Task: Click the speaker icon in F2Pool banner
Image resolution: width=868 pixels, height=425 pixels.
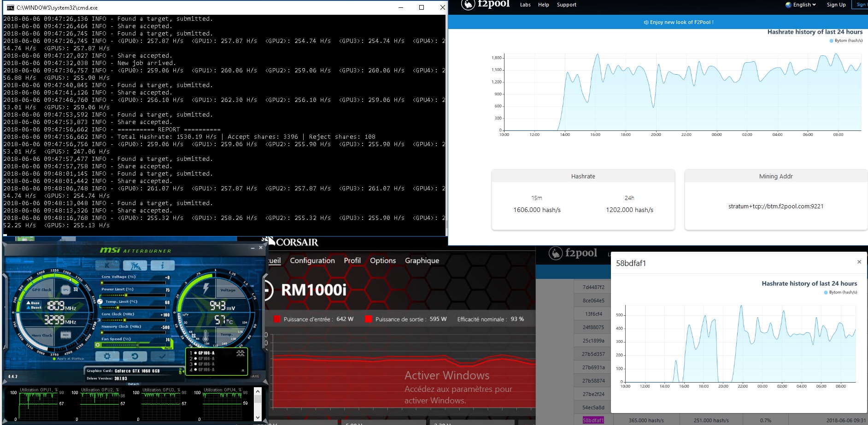Action: (646, 22)
